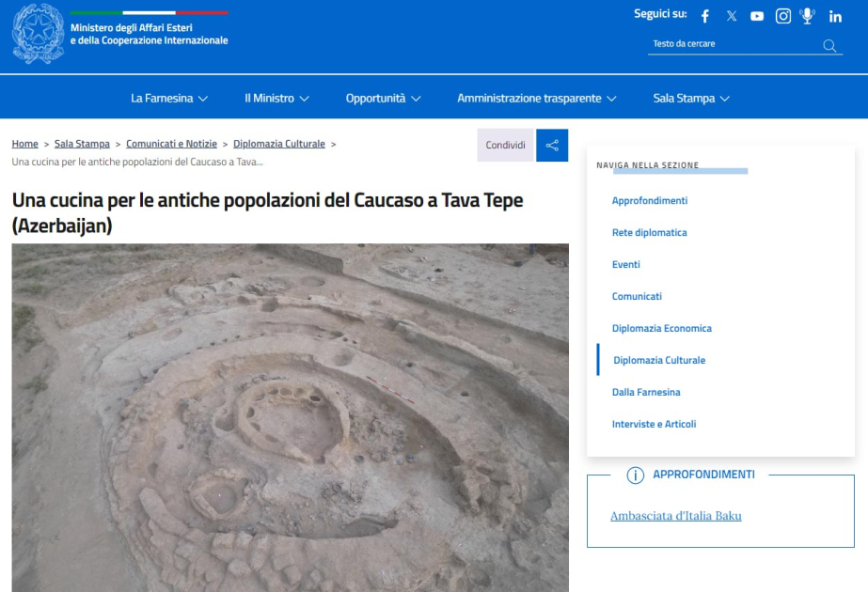Expand the Amministrazione trasparente menu
The image size is (868, 592).
pos(536,98)
